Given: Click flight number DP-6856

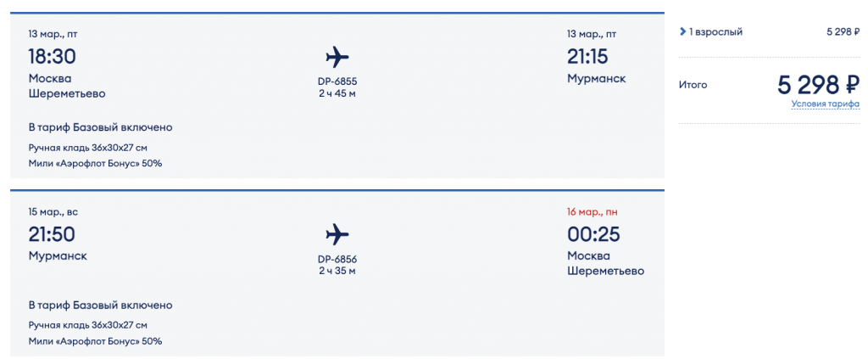Looking at the screenshot, I should [337, 259].
